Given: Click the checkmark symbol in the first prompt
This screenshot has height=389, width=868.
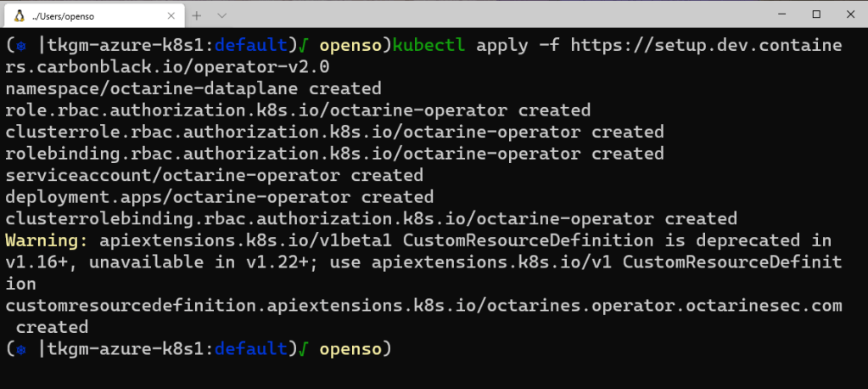Looking at the screenshot, I should pyautogui.click(x=304, y=45).
